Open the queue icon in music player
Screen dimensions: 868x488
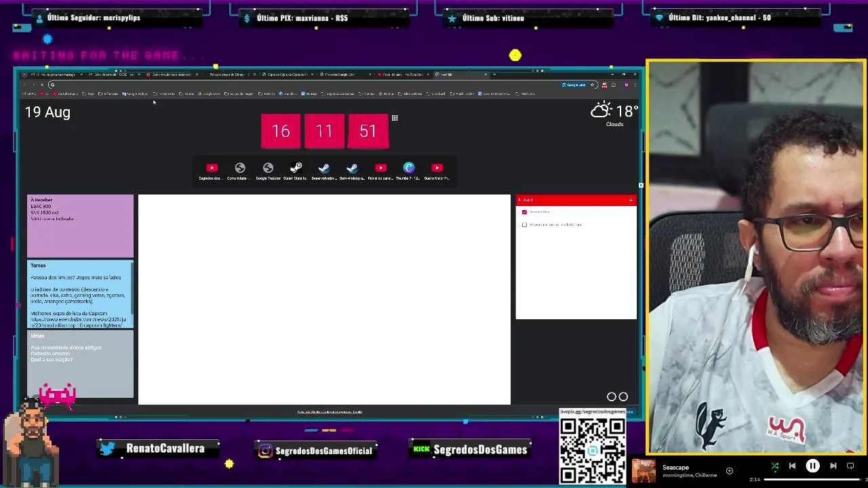point(850,466)
